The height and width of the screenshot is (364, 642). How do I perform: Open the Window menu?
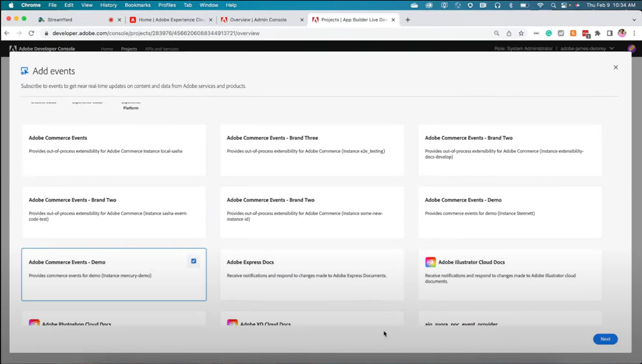point(209,5)
